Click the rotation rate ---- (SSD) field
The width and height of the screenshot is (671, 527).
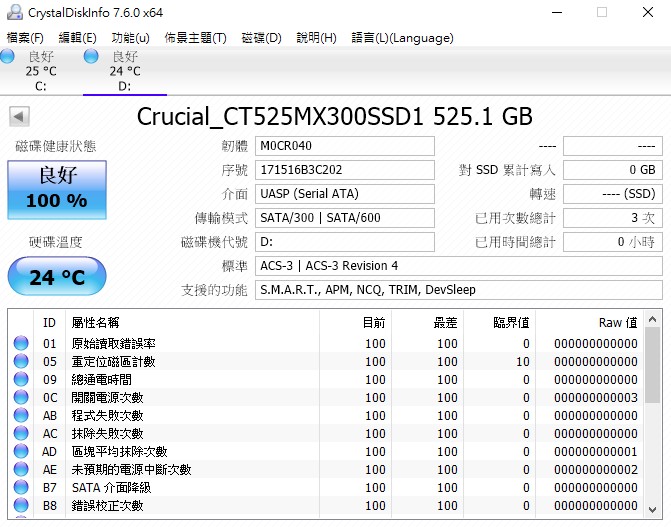(x=613, y=194)
